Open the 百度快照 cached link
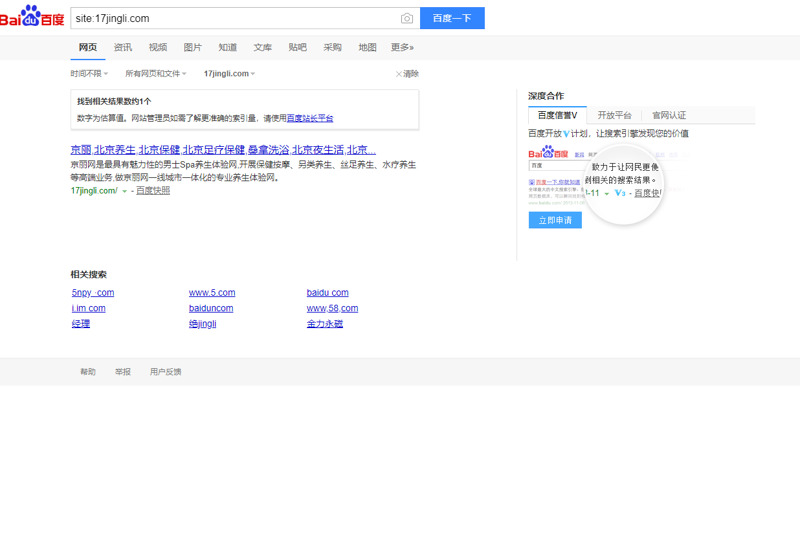The height and width of the screenshot is (539, 800). tap(153, 190)
